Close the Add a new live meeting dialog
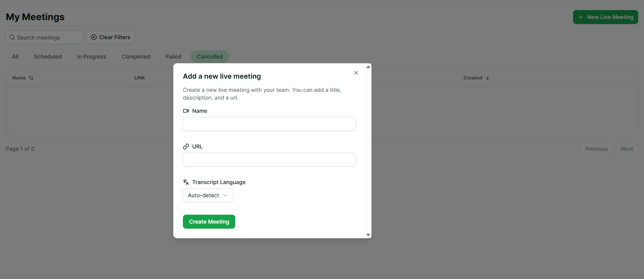Screen dimensions: 644x279 (356, 73)
